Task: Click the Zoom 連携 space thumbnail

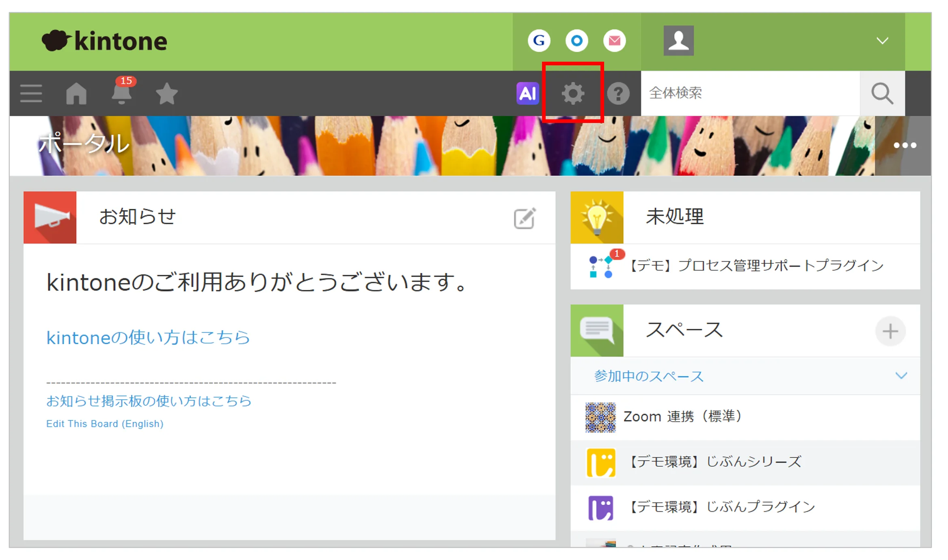Action: (x=600, y=417)
